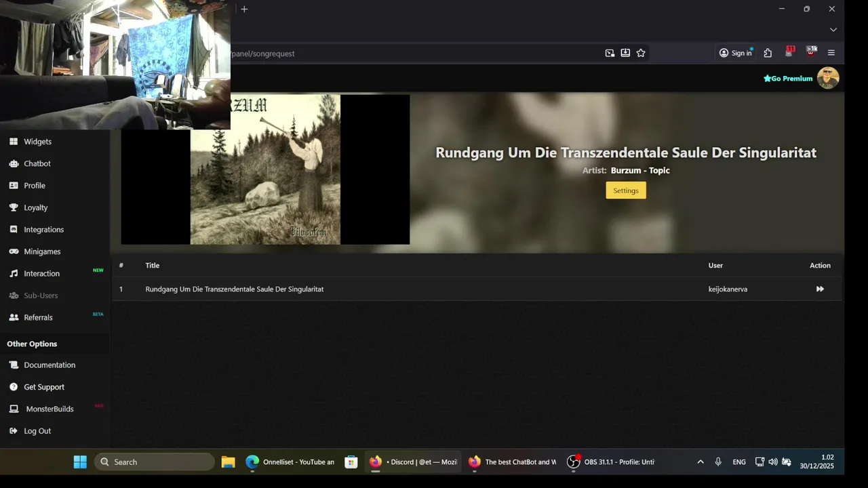Click the Action column header
Screen dimensions: 868x488
(820, 266)
